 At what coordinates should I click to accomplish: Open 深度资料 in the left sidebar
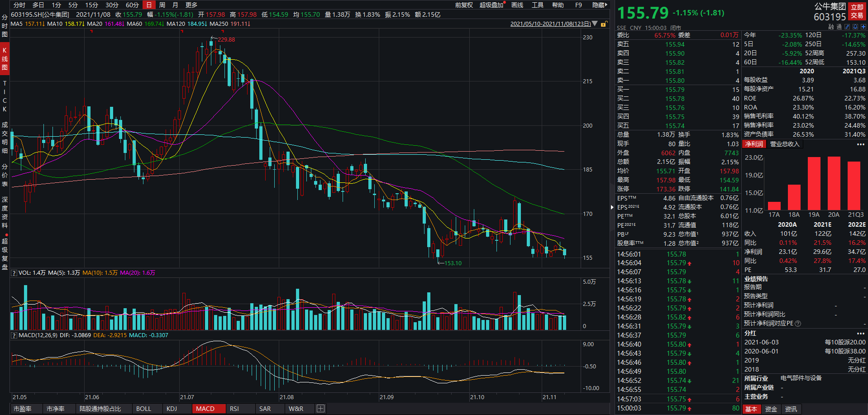(5, 212)
